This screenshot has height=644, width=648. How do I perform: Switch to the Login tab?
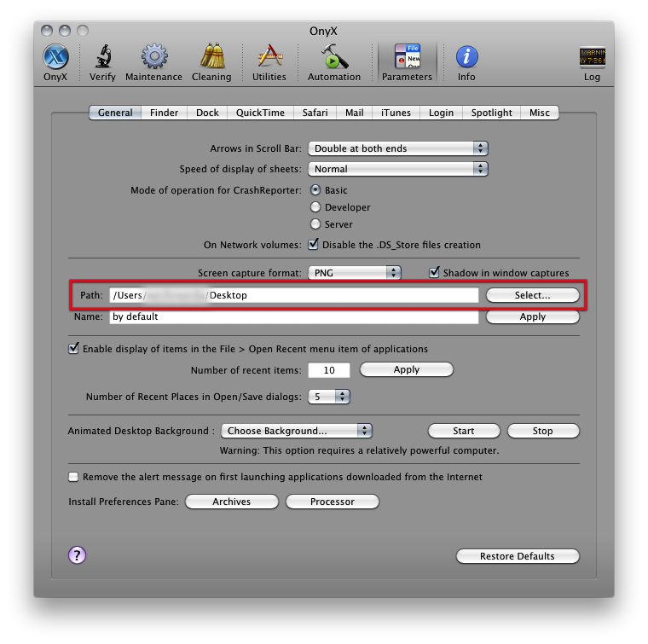[x=441, y=113]
